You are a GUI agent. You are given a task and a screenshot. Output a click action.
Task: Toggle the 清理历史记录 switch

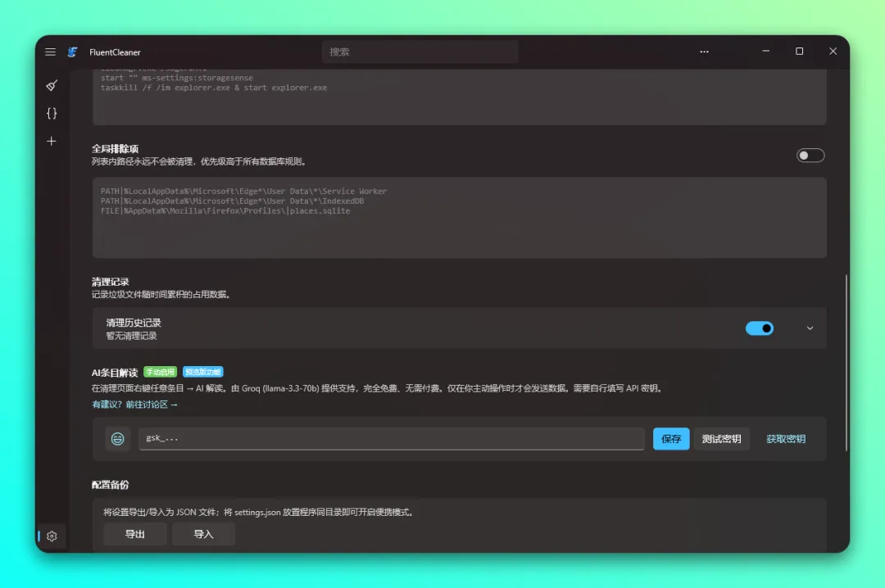pyautogui.click(x=759, y=328)
